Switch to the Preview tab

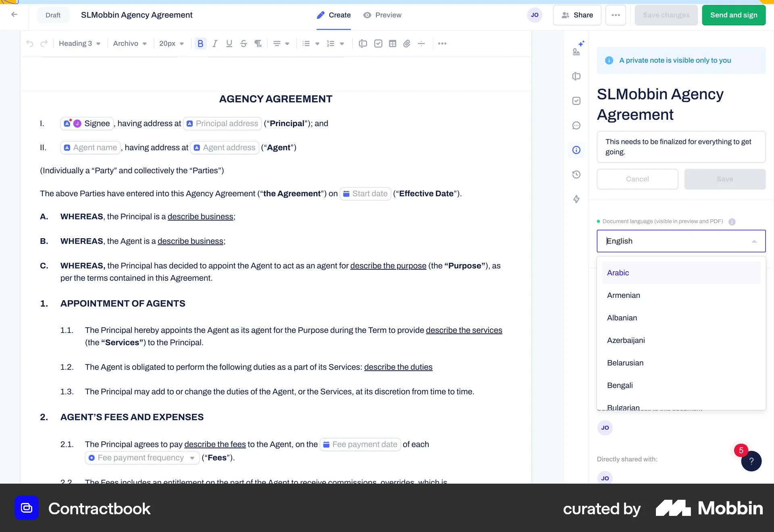pyautogui.click(x=382, y=15)
